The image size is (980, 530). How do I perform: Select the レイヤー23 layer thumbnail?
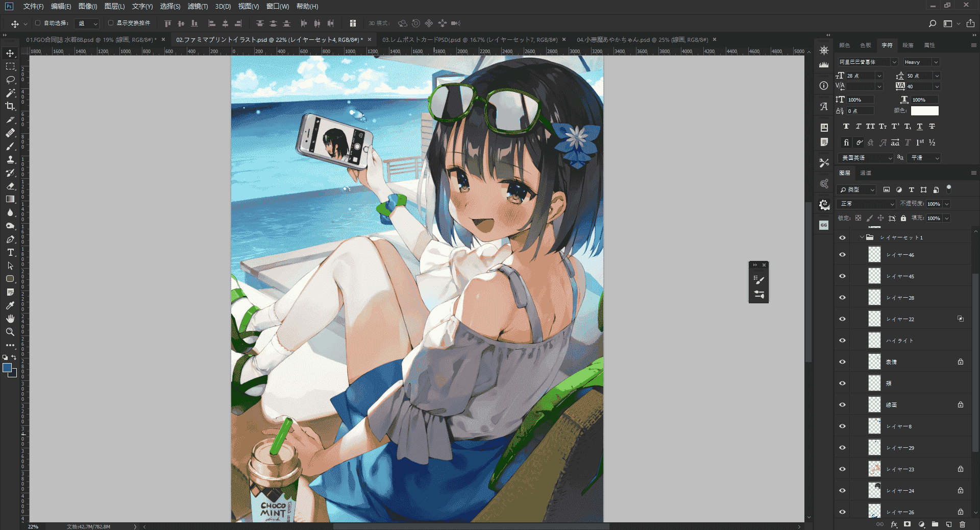tap(874, 469)
